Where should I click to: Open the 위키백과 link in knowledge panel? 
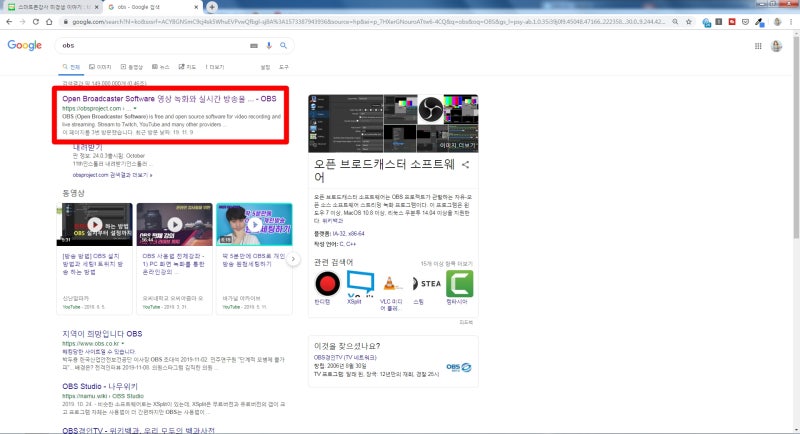(x=333, y=221)
